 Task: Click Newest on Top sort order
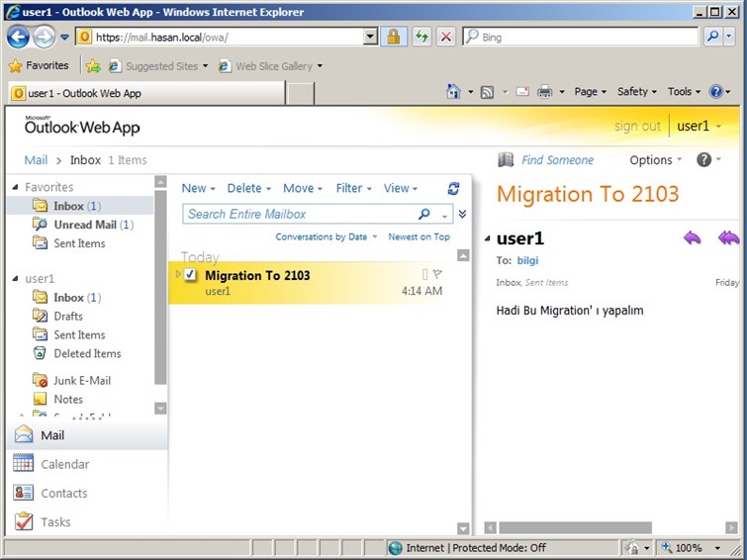click(419, 236)
